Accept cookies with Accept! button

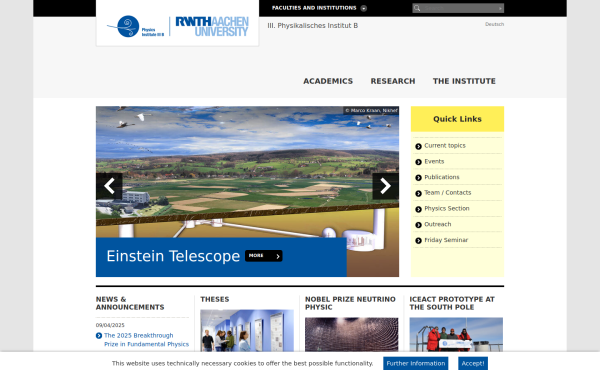point(473,364)
